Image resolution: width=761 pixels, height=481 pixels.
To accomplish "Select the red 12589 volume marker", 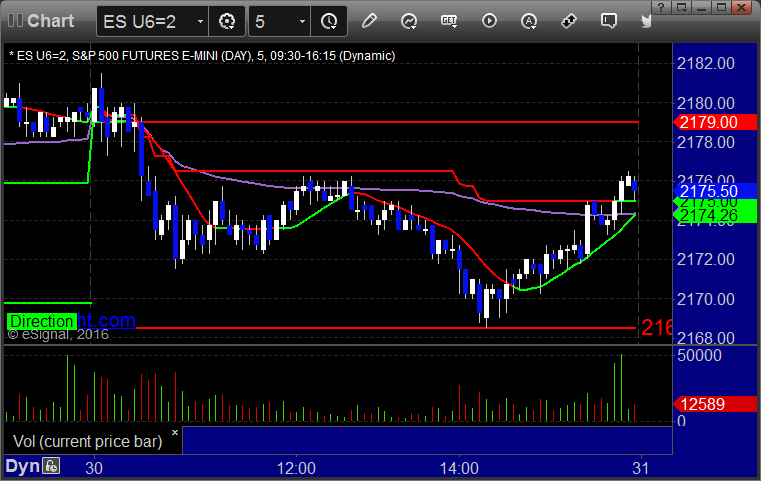I will tap(715, 404).
